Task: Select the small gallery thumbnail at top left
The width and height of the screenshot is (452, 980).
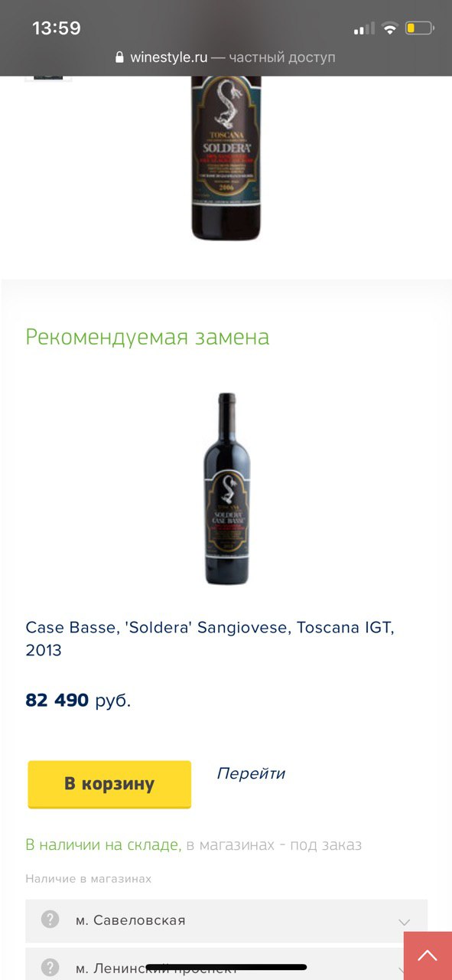Action: [x=48, y=78]
